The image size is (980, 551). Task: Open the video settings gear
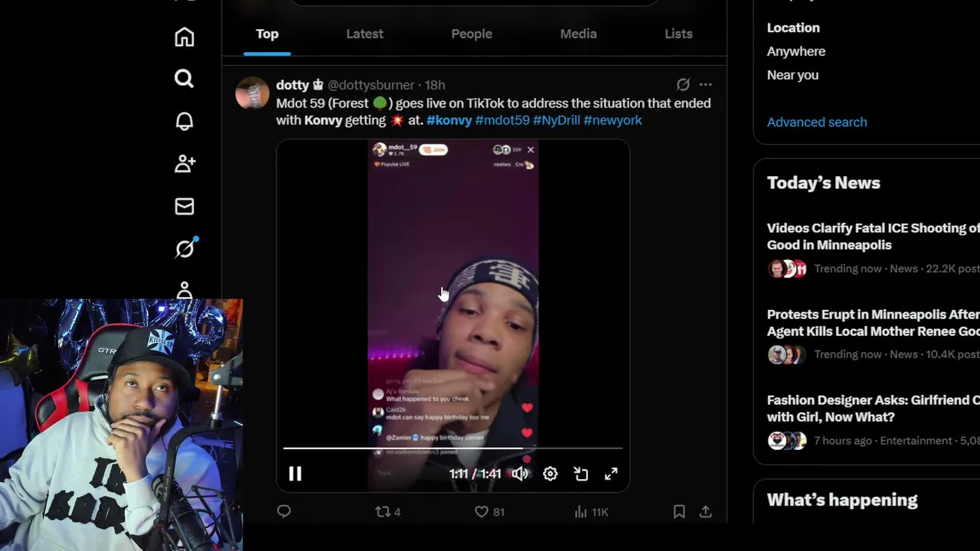point(550,474)
